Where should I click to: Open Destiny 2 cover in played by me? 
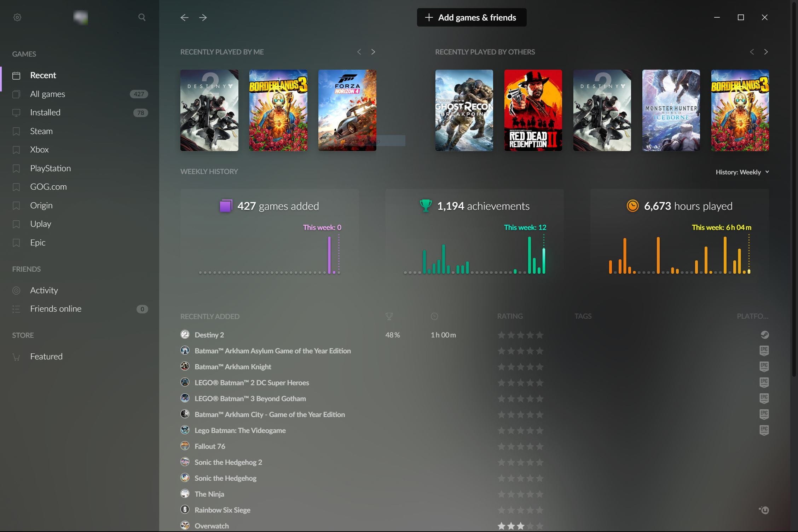(209, 110)
